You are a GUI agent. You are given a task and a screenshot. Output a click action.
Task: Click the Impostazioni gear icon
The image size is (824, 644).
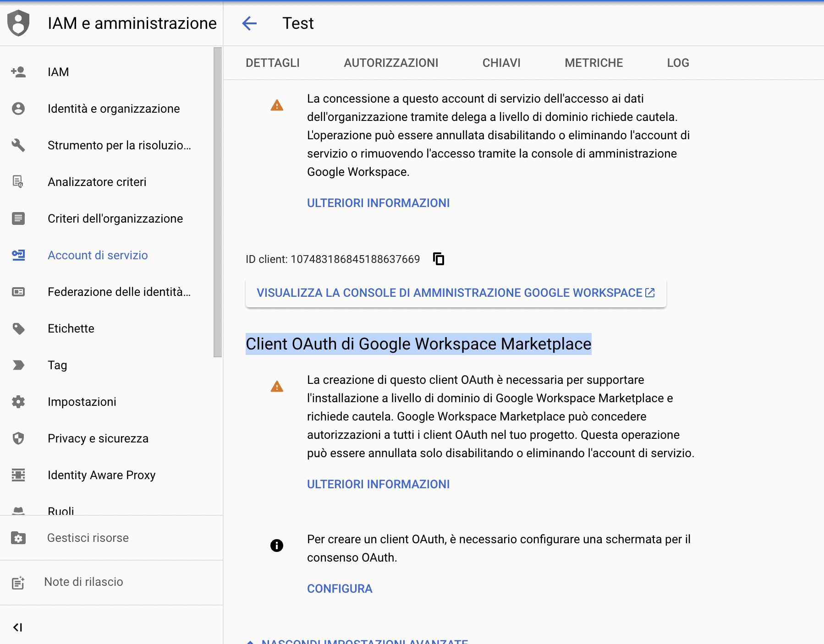18,402
